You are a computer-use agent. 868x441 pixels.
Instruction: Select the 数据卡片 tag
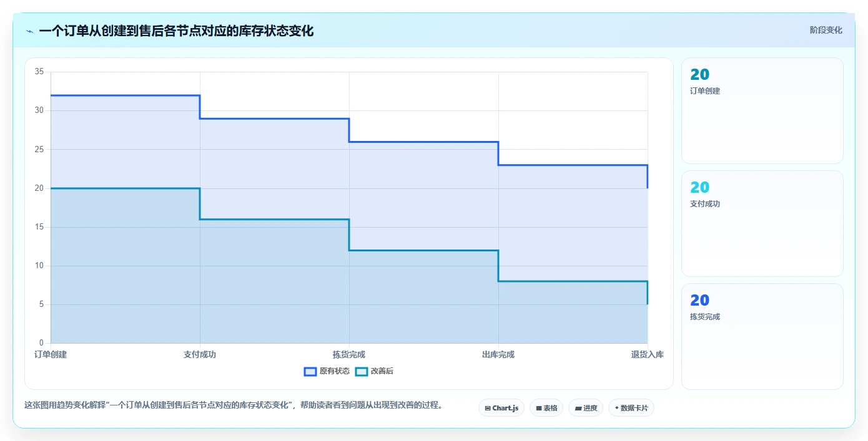pos(631,408)
